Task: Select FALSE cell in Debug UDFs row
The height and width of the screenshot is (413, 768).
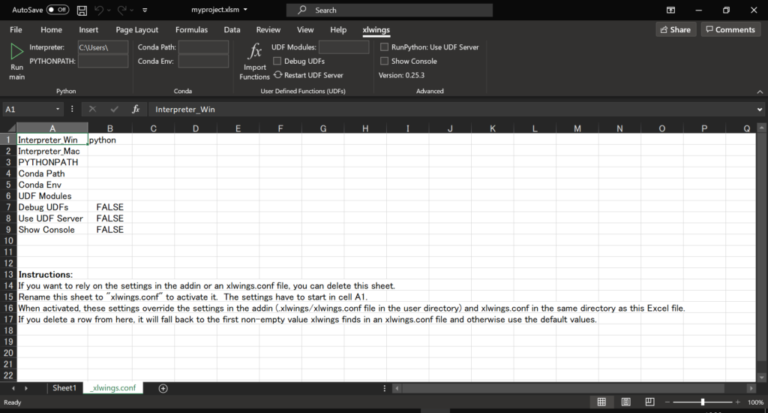Action: click(110, 207)
